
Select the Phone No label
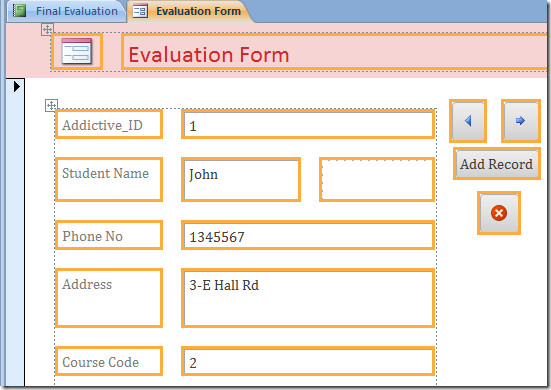[109, 235]
